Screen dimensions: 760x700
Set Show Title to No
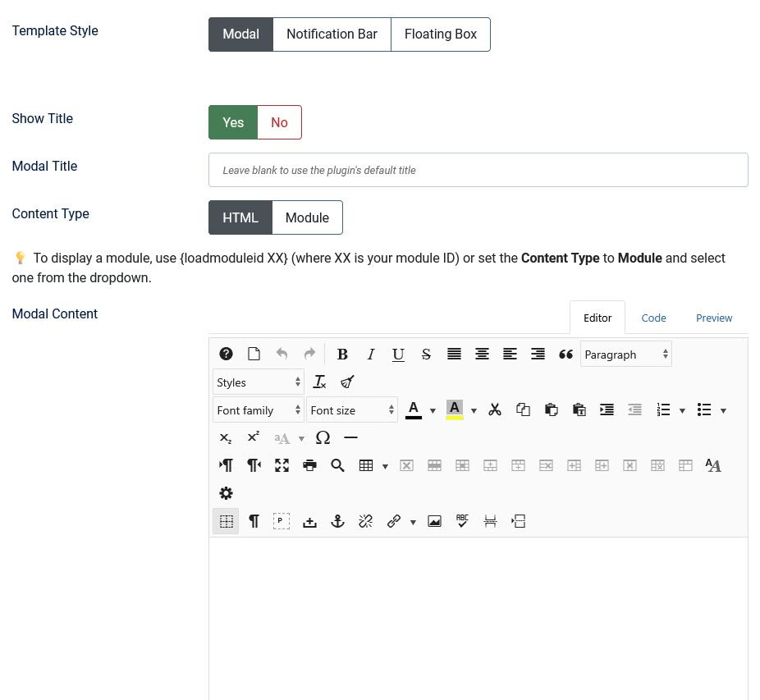coord(279,122)
